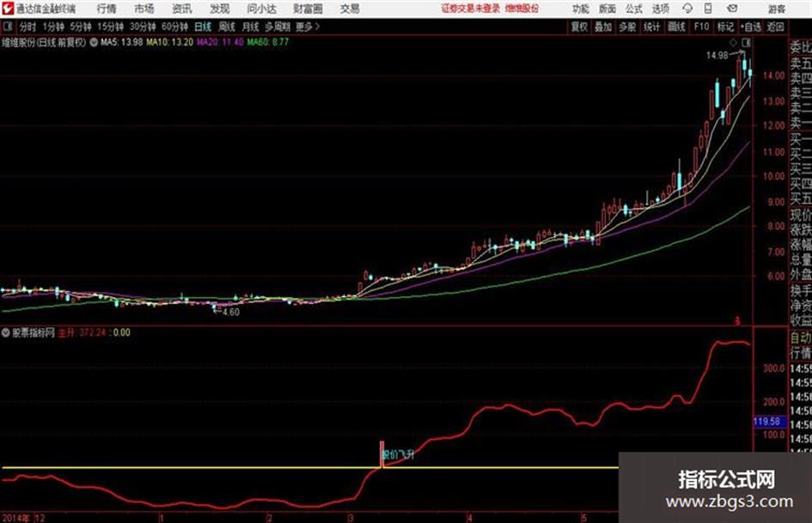Click the 300.0 indicator axis label
Image resolution: width=812 pixels, height=523 pixels.
click(x=773, y=368)
